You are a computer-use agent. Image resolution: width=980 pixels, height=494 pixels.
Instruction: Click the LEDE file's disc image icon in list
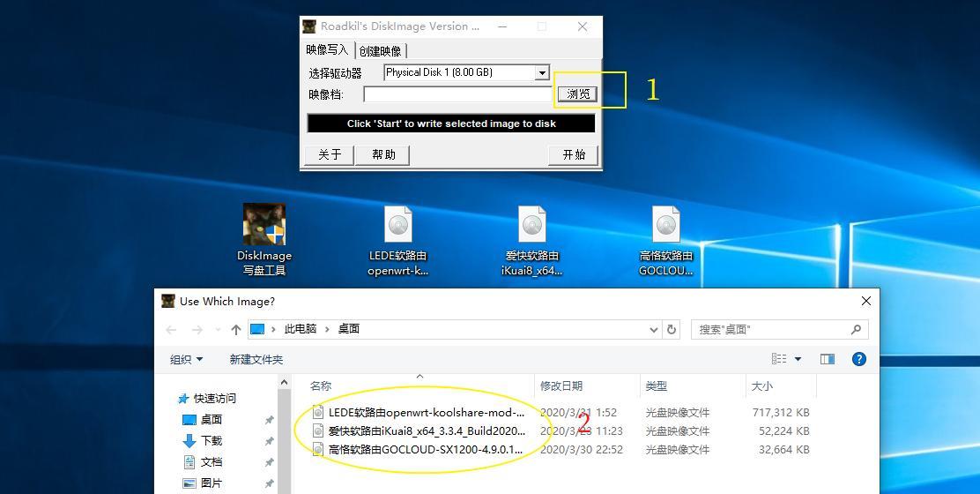pyautogui.click(x=318, y=413)
